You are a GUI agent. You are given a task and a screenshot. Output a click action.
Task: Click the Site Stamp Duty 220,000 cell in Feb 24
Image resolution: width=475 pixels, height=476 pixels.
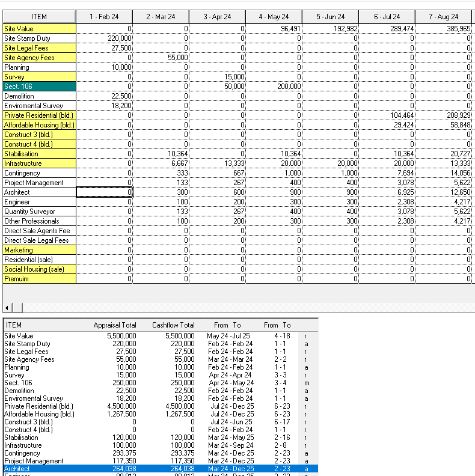click(x=105, y=38)
